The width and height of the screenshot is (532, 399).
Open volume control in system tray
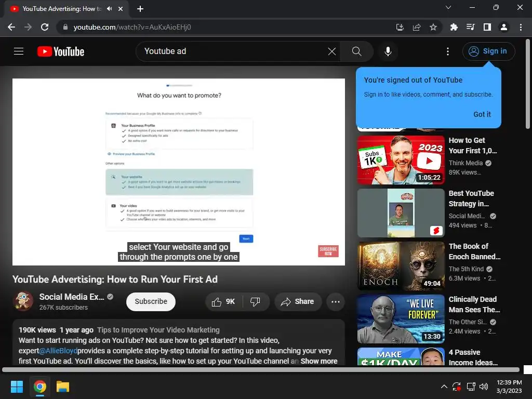point(484,387)
